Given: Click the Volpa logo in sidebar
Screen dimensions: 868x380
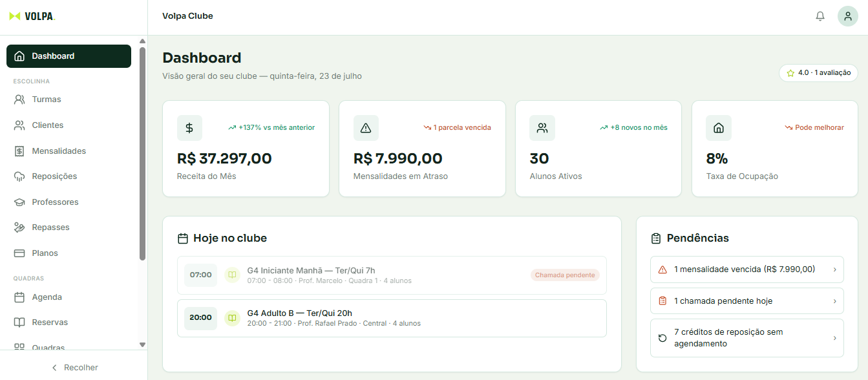Looking at the screenshot, I should point(32,16).
